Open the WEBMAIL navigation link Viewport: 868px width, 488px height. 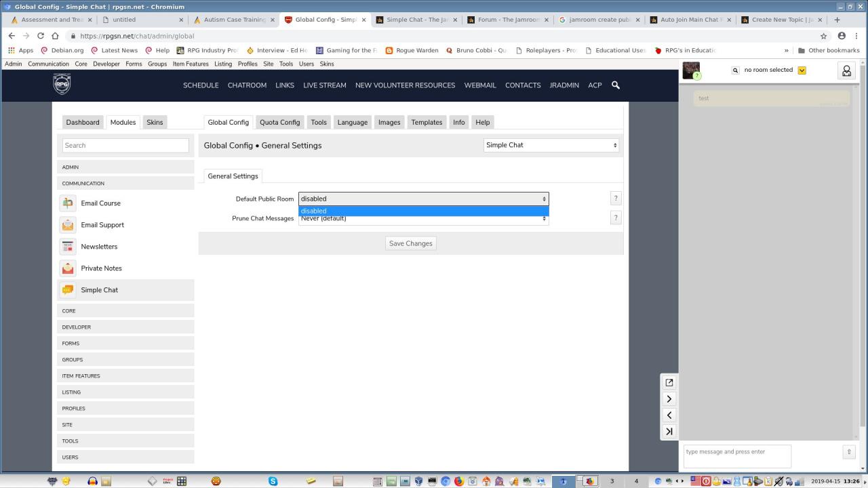point(480,85)
